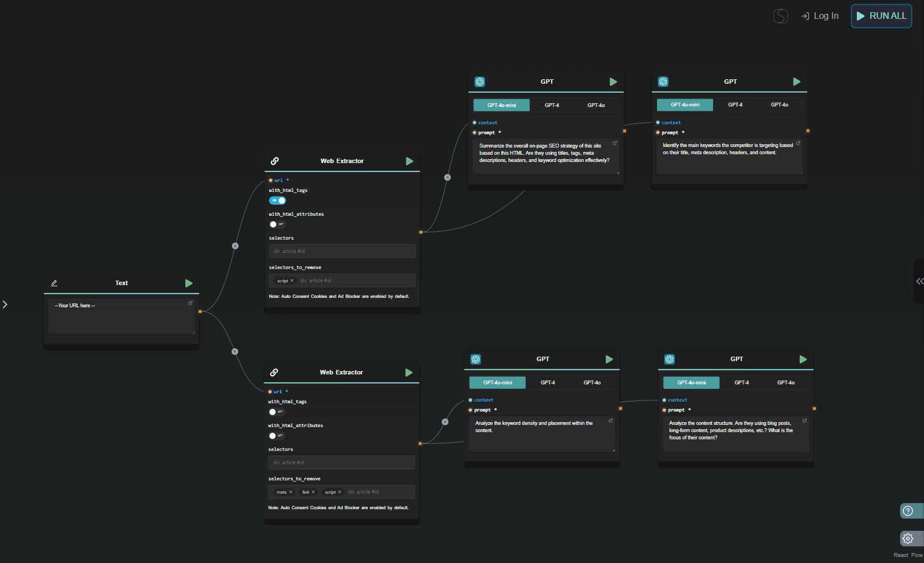This screenshot has width=924, height=563.
Task: Click the content structure prompt text area
Action: click(736, 434)
